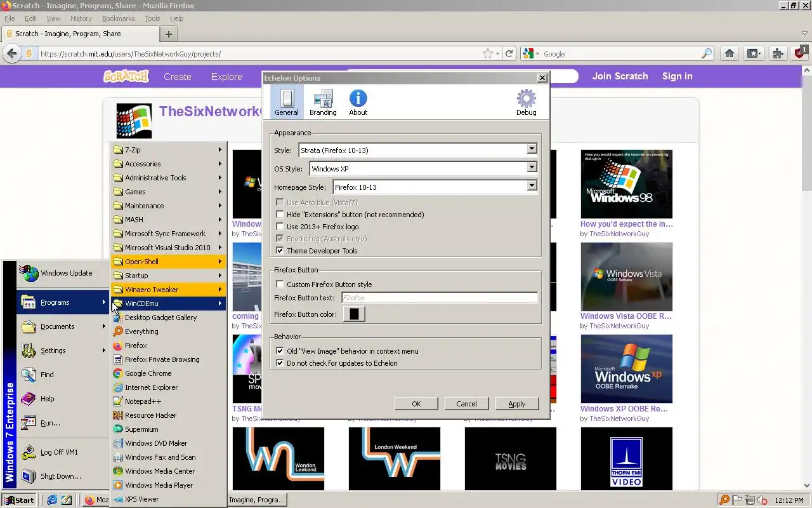Click the uBlock Origin shield icon
The image size is (812, 508).
coord(800,53)
